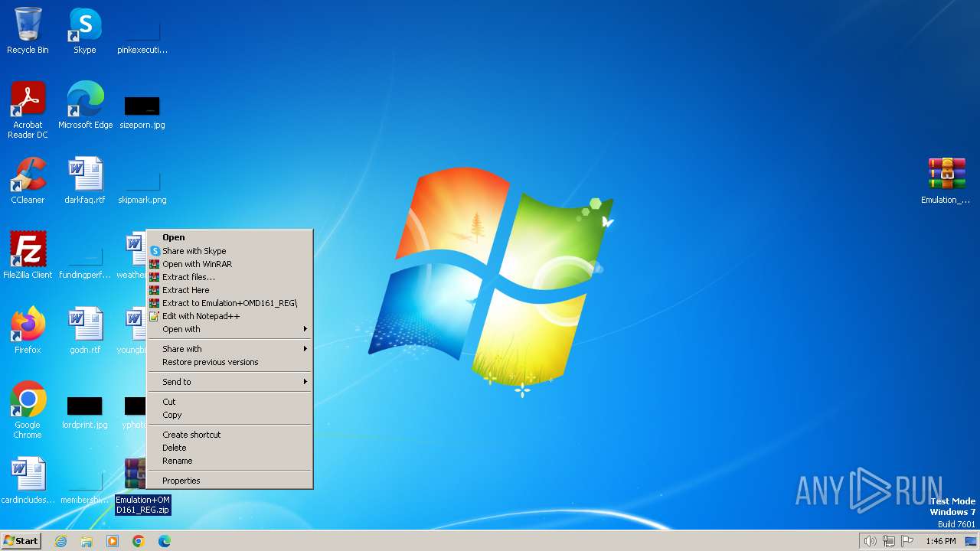Screen dimensions: 980x551
Task: Choose Open with WinRAR
Action: pos(230,264)
